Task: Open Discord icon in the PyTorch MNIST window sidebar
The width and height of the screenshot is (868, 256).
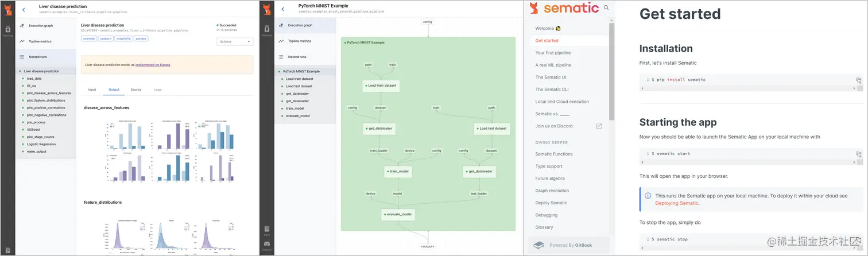Action: 266,245
